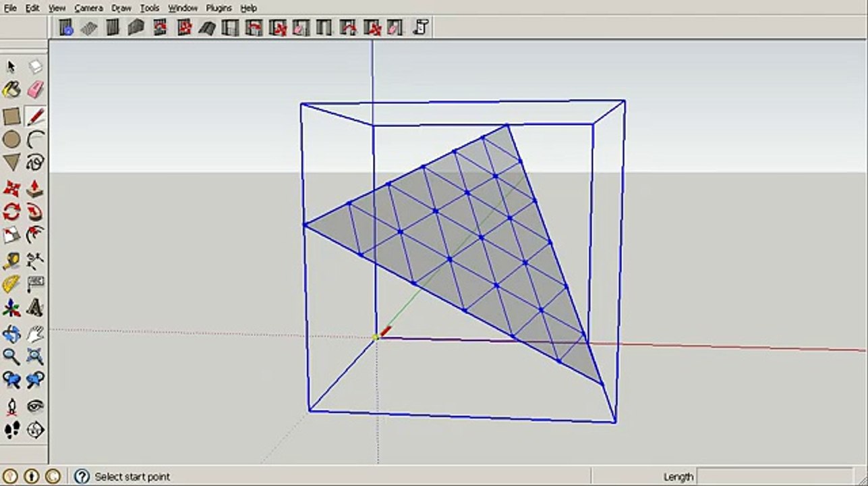Select the Pan hand tool
Image resolution: width=868 pixels, height=486 pixels.
tap(35, 334)
